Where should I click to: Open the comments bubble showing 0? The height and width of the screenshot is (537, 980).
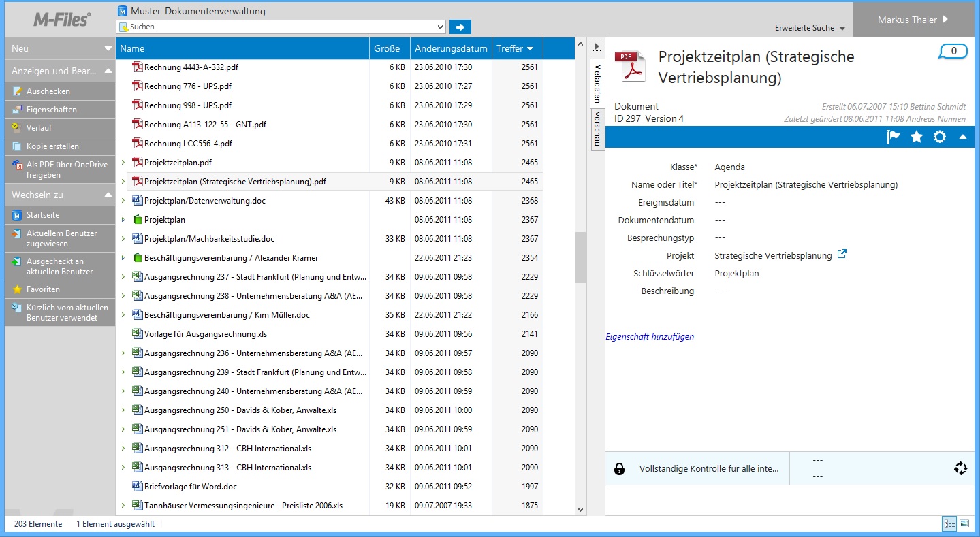click(953, 51)
